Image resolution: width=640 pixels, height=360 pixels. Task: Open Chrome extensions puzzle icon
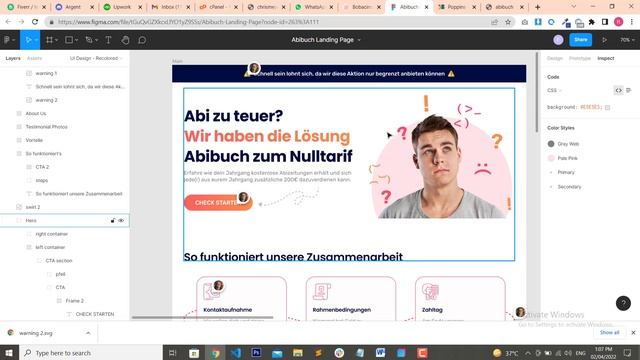pyautogui.click(x=591, y=22)
